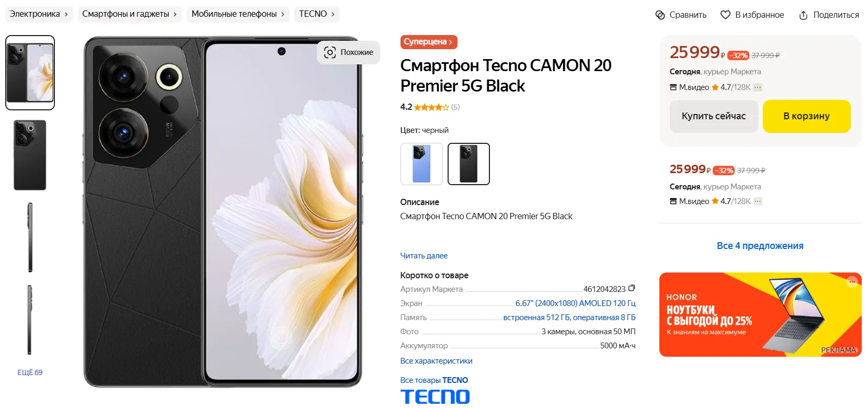Click the Share (Поделиться) icon

[x=804, y=15]
